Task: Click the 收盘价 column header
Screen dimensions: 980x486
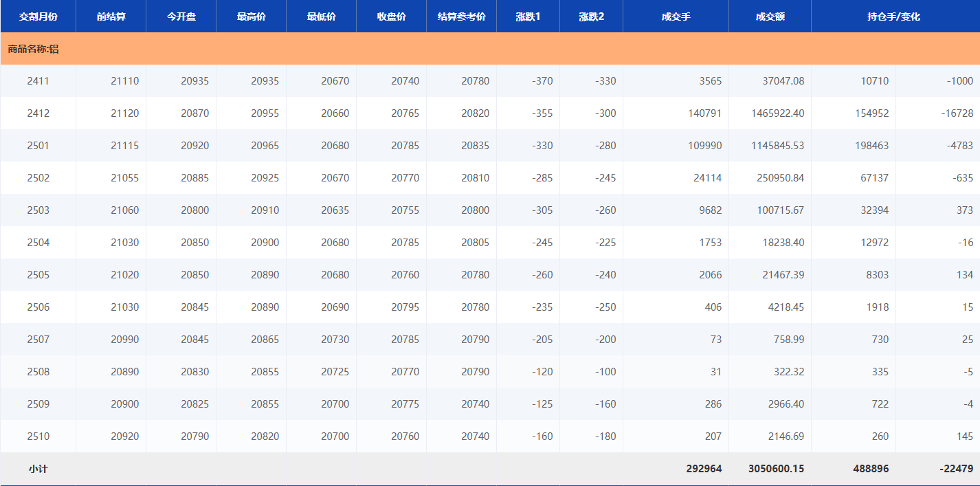Action: pos(391,16)
